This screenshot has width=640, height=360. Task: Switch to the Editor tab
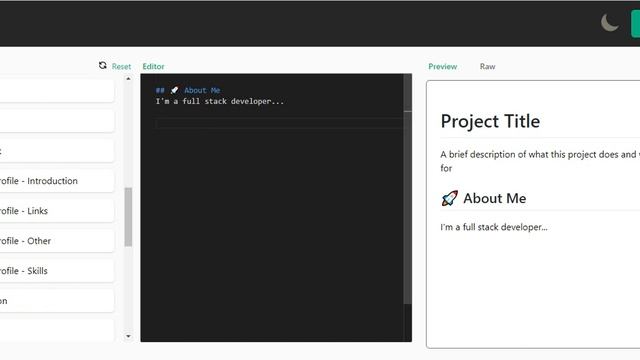(x=153, y=67)
